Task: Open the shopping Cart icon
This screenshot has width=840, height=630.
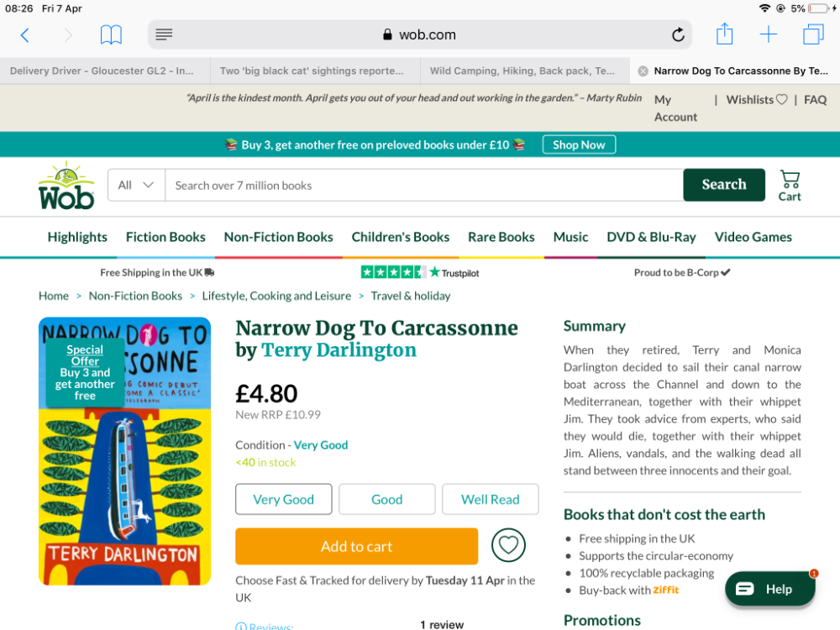Action: tap(790, 186)
